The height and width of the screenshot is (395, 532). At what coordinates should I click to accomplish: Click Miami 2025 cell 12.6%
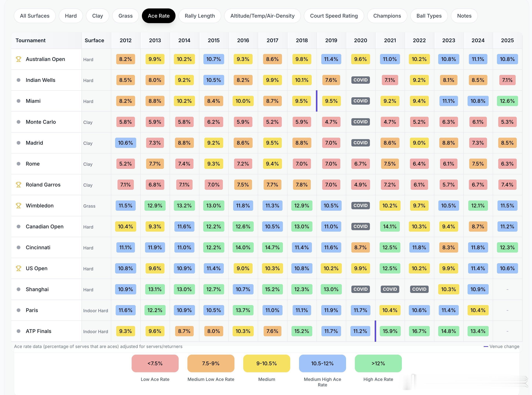(x=507, y=101)
